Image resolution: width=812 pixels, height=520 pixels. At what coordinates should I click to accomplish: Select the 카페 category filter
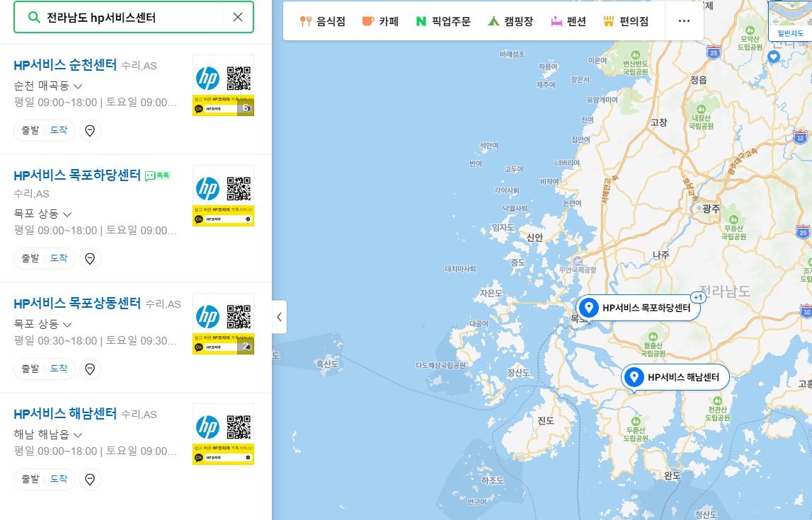coord(381,21)
